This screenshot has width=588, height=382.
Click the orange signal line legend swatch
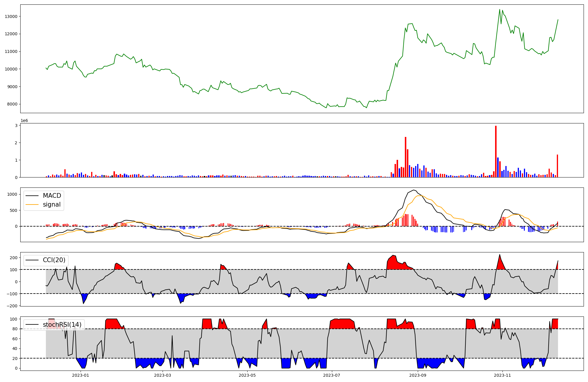(32, 205)
